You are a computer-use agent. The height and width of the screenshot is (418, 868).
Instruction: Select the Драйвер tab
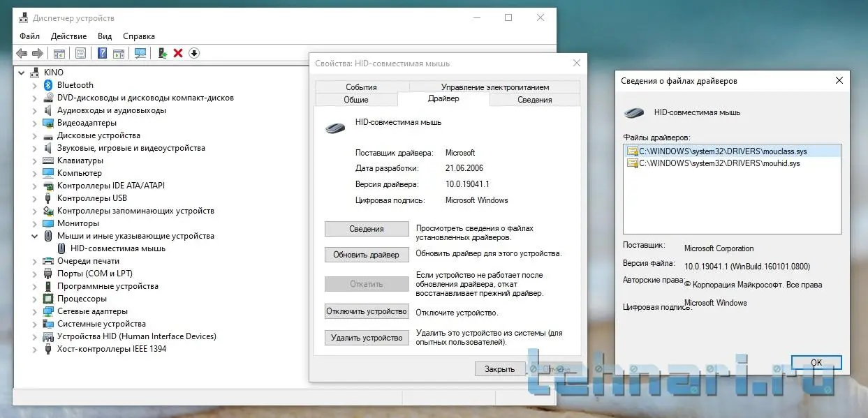pyautogui.click(x=443, y=99)
